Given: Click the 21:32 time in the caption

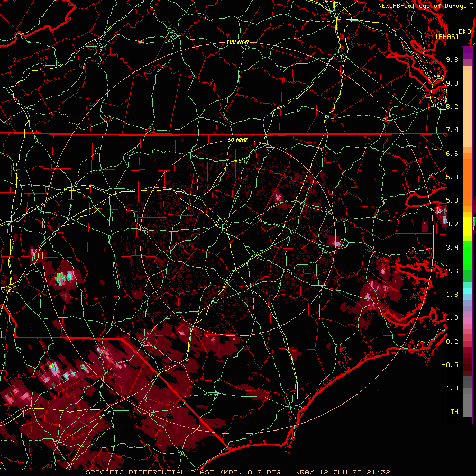Looking at the screenshot, I should [x=378, y=472].
